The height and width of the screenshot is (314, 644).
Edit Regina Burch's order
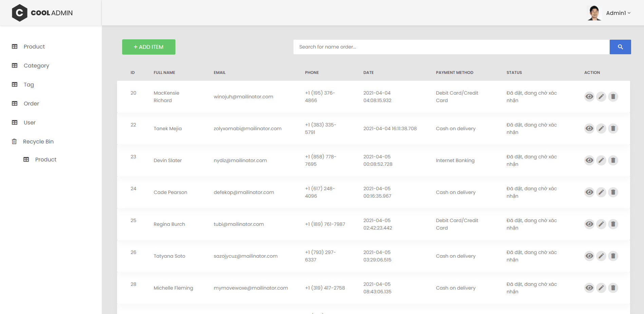click(x=601, y=224)
